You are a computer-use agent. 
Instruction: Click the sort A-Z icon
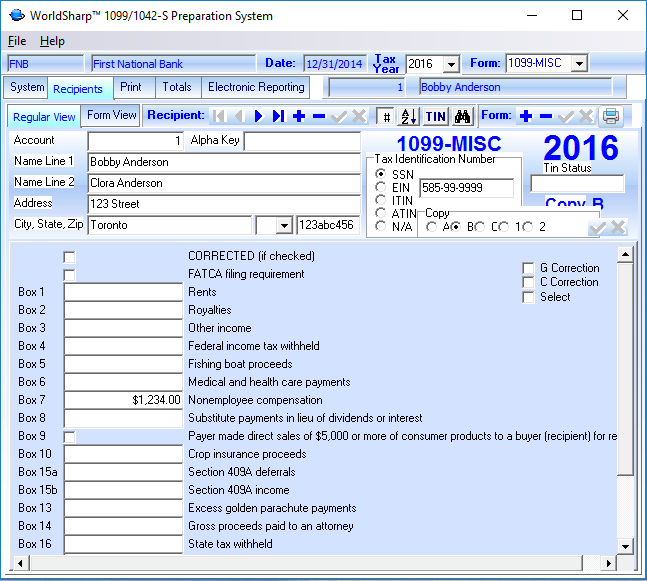[x=409, y=116]
